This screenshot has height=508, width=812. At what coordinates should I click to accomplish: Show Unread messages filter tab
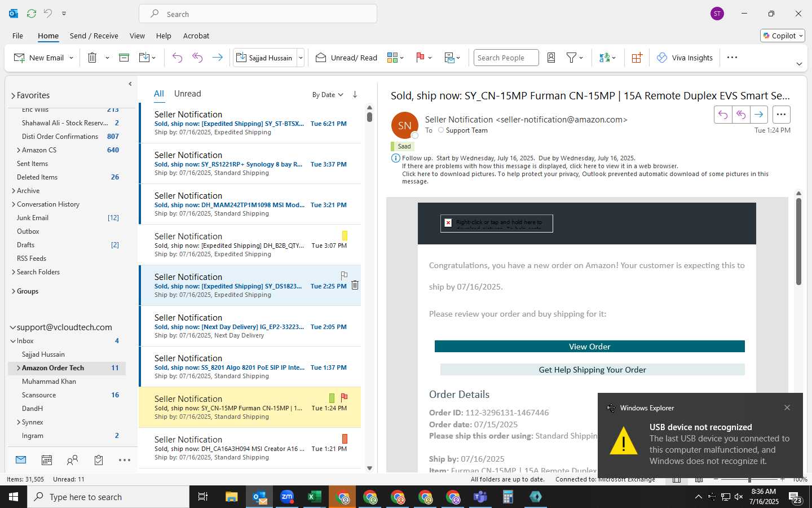tap(188, 94)
